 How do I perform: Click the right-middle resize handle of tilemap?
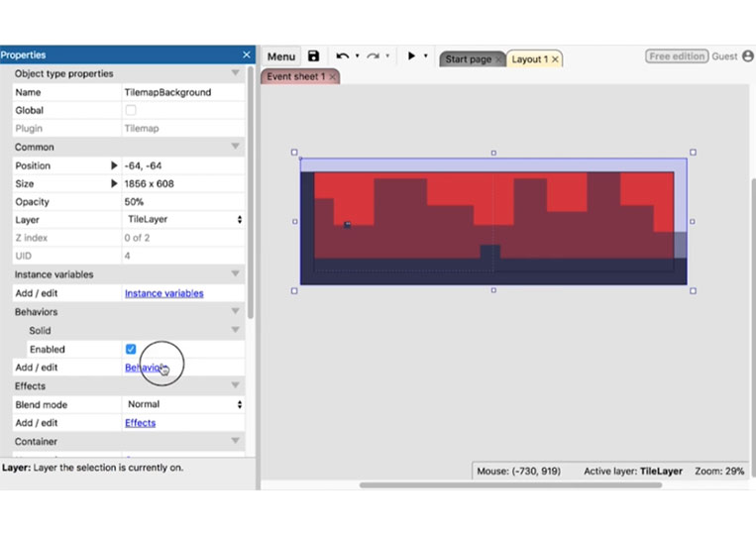693,222
